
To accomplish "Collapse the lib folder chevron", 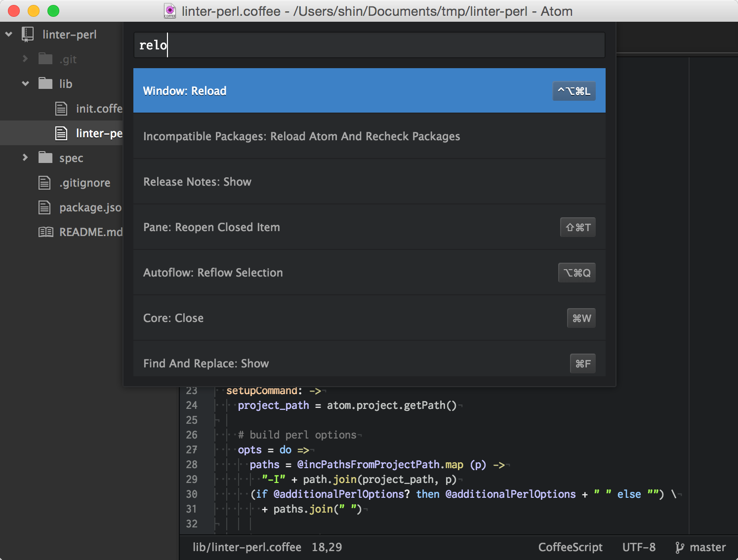I will click(x=25, y=83).
